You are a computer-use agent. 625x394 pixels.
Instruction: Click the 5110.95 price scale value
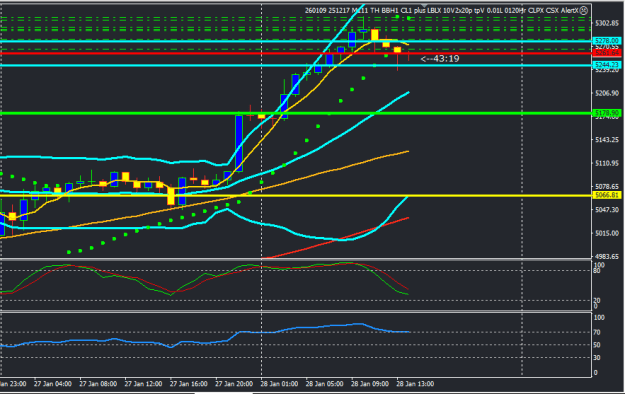pos(607,163)
